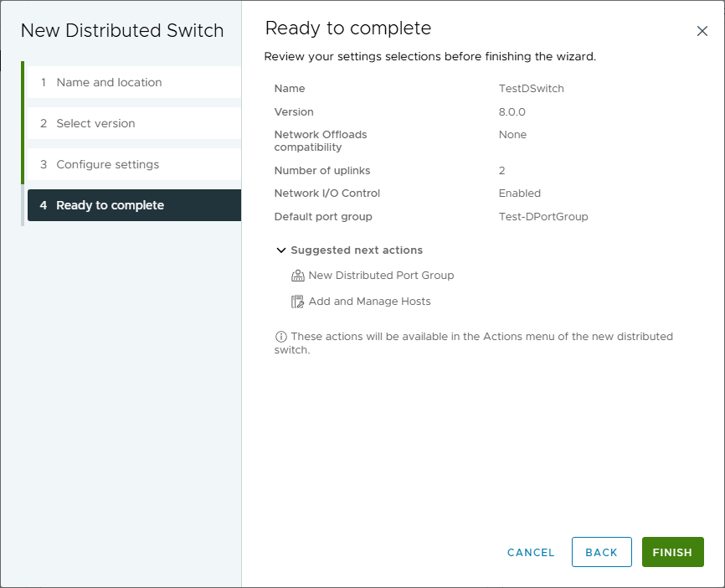Click the TestDSwitch name value
The image size is (725, 588).
coord(531,89)
